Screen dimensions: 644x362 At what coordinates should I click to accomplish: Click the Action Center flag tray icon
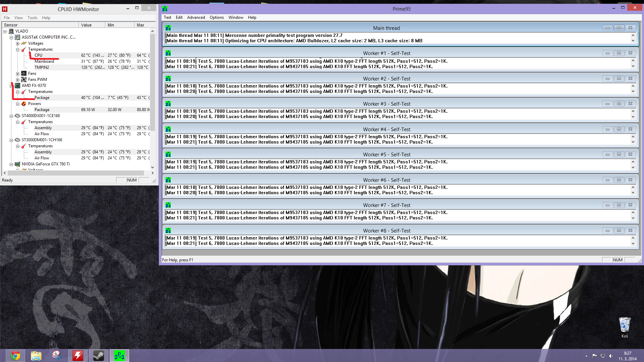pyautogui.click(x=595, y=356)
